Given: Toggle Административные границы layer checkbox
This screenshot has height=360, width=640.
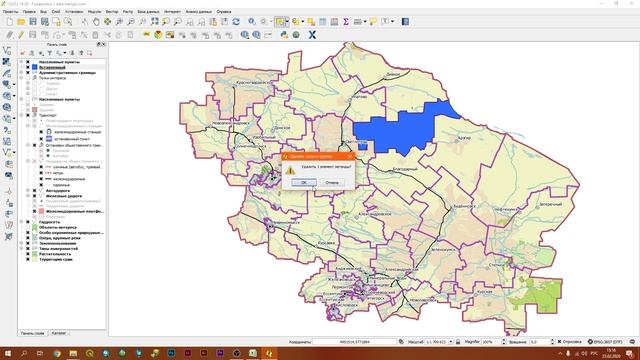Looking at the screenshot, I should click(28, 73).
